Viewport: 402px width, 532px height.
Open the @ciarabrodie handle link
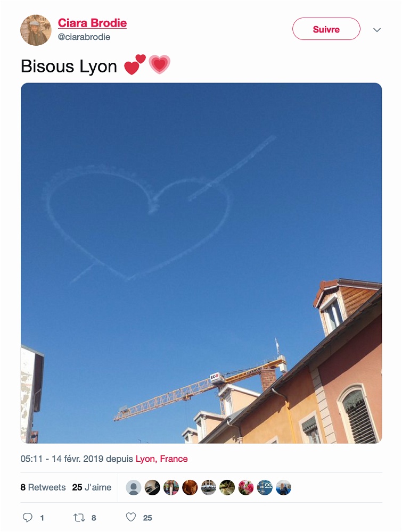84,37
